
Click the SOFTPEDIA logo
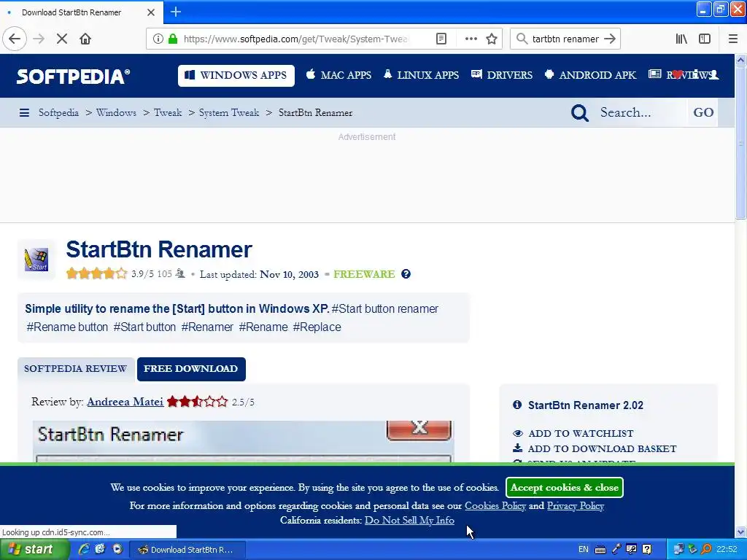[74, 76]
